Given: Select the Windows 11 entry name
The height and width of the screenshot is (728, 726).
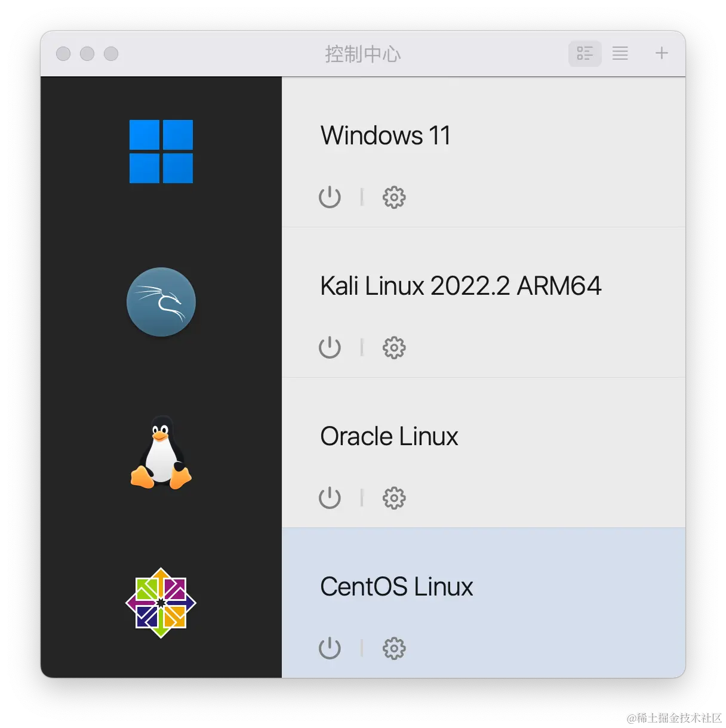Looking at the screenshot, I should (x=386, y=135).
